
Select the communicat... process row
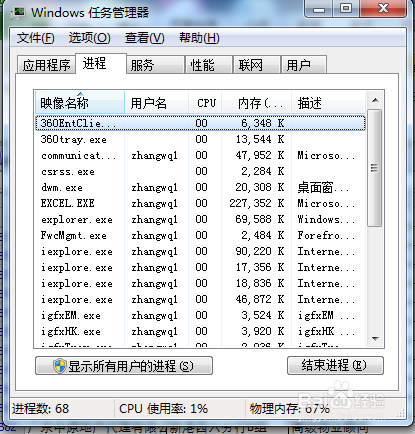[x=200, y=155]
